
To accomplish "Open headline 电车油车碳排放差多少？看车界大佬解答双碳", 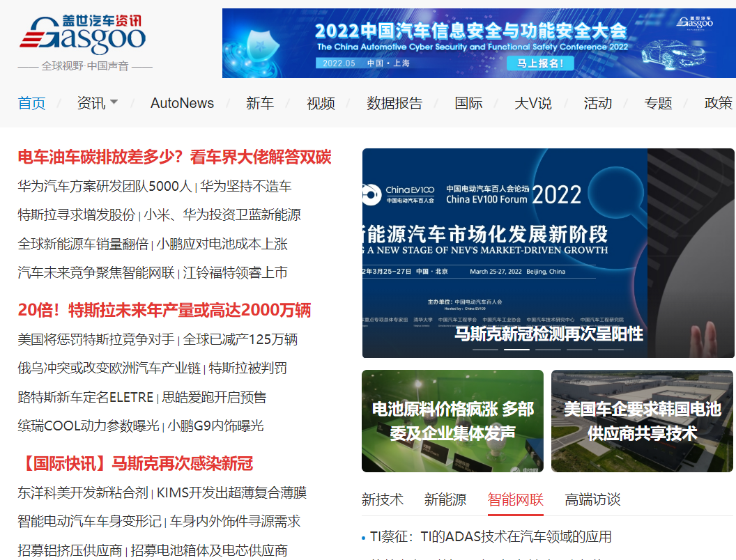I will coord(175,157).
